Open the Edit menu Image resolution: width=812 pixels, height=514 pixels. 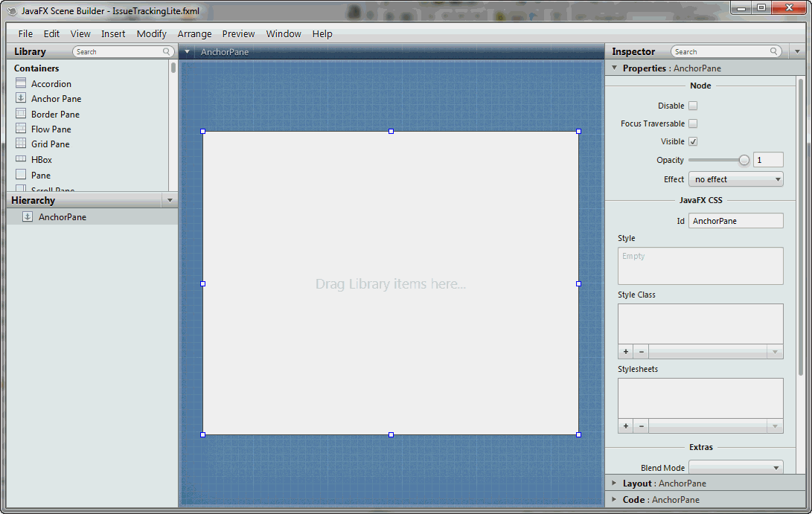tap(51, 33)
